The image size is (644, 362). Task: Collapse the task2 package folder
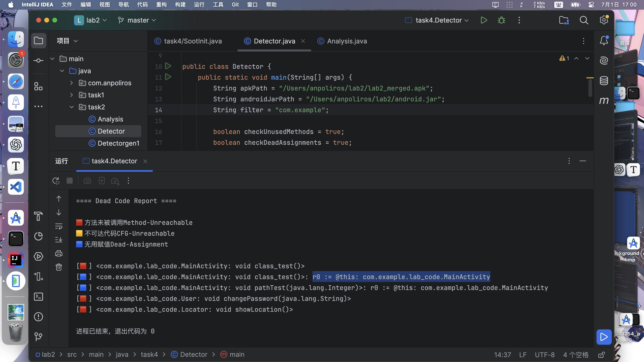click(71, 107)
